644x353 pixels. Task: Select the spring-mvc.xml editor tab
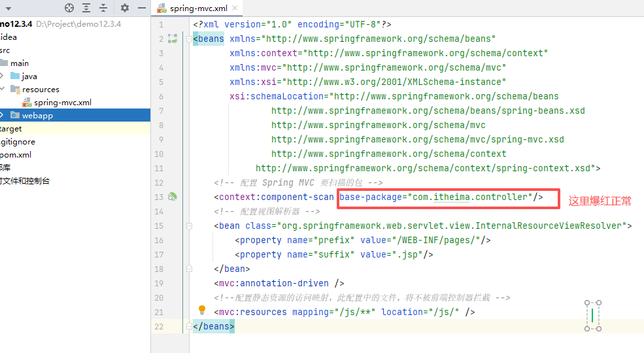click(195, 8)
